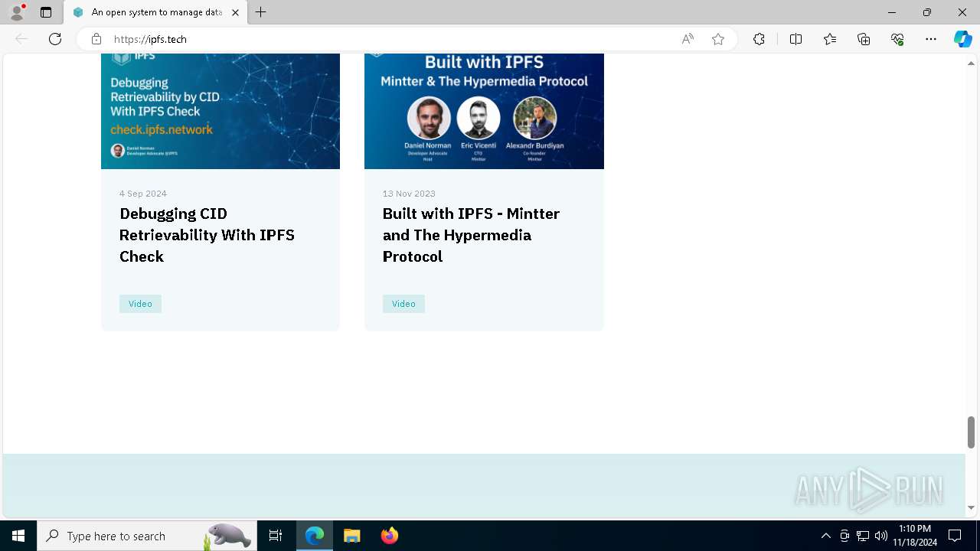
Task: Select the Video tag under Mintter card
Action: [403, 304]
